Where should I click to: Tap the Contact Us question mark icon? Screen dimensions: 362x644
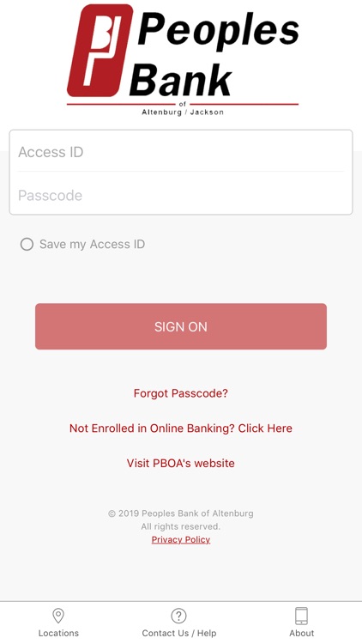(x=178, y=616)
